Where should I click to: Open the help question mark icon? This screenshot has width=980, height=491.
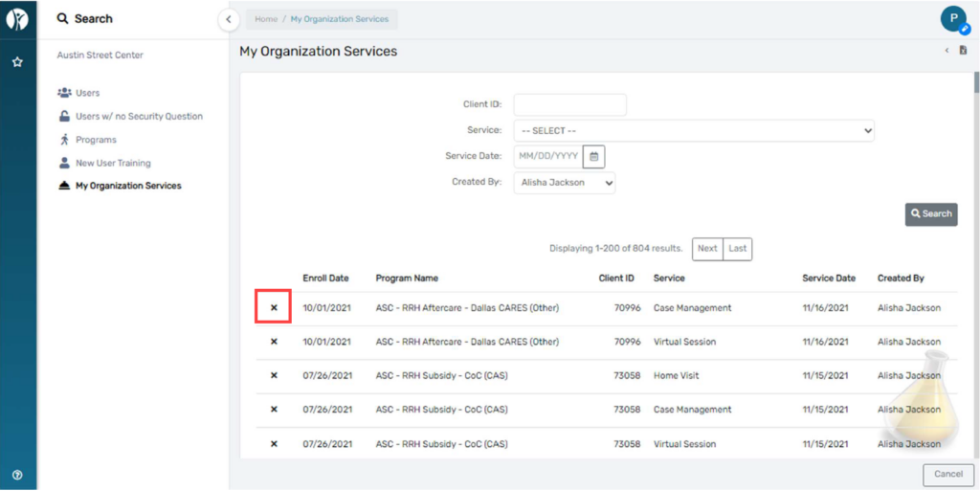17,475
